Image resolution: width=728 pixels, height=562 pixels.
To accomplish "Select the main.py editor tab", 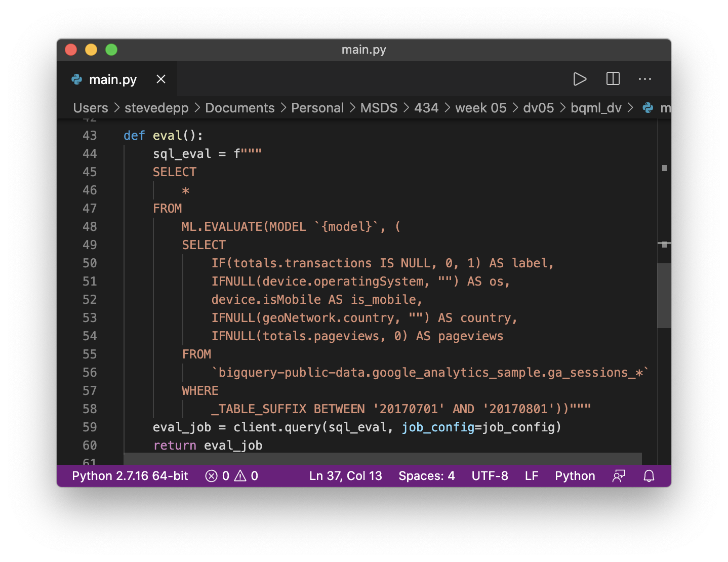I will tap(112, 79).
